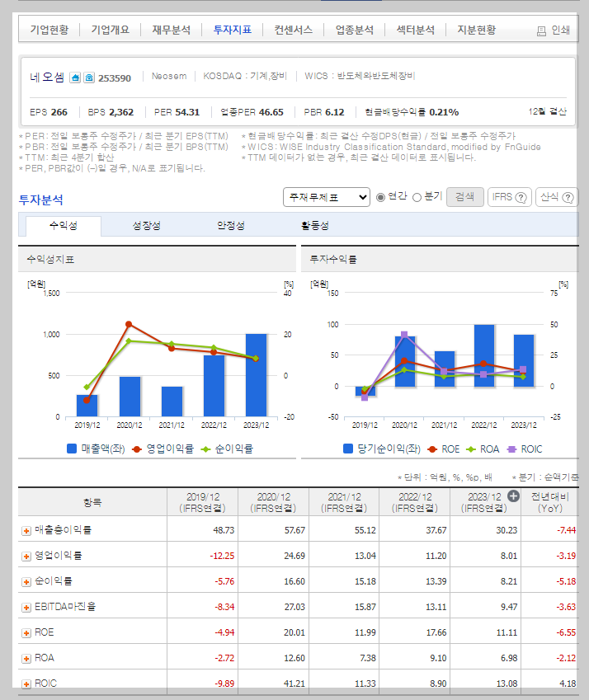Click the 산식 button

click(557, 197)
